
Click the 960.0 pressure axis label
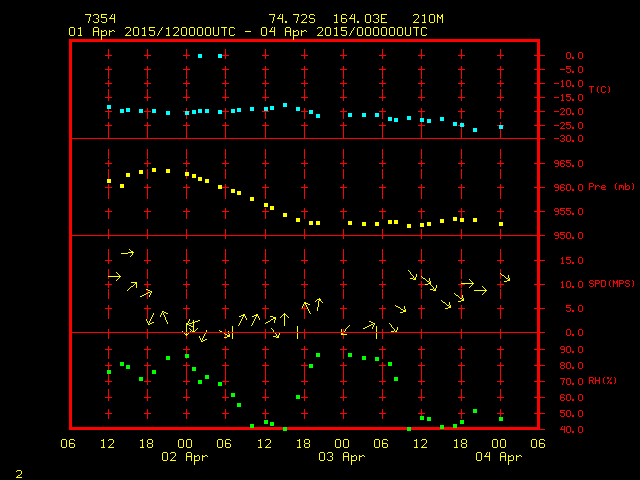(x=569, y=188)
